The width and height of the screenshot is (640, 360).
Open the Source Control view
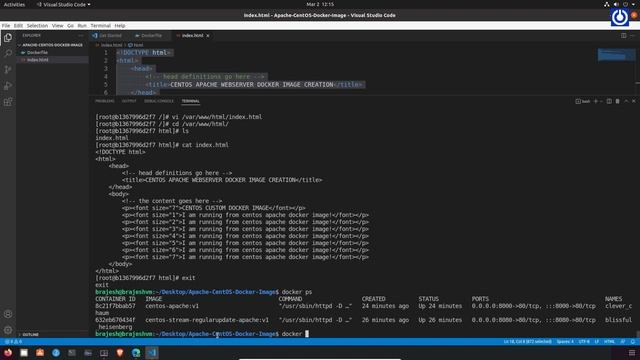point(8,69)
